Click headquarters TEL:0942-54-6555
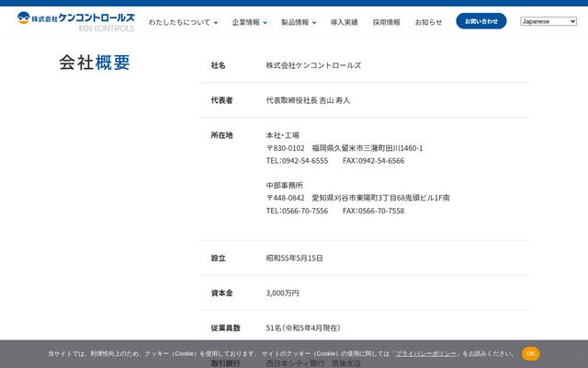 coord(297,161)
